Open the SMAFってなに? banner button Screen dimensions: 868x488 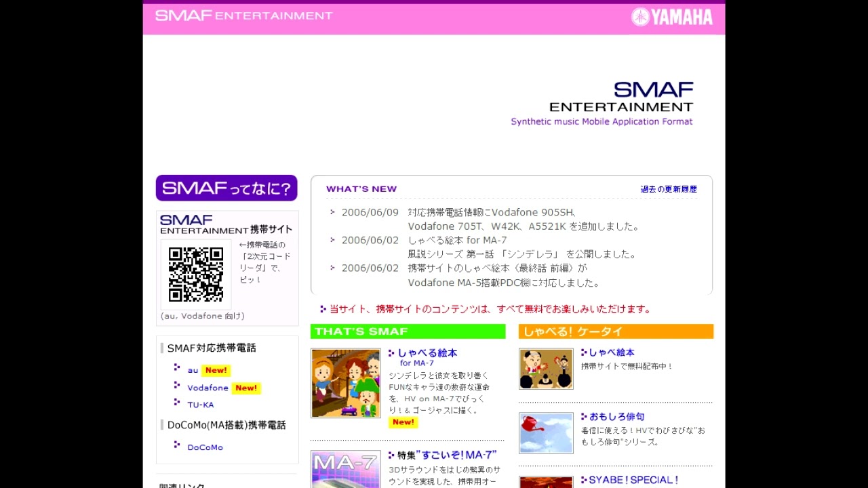[x=226, y=188]
